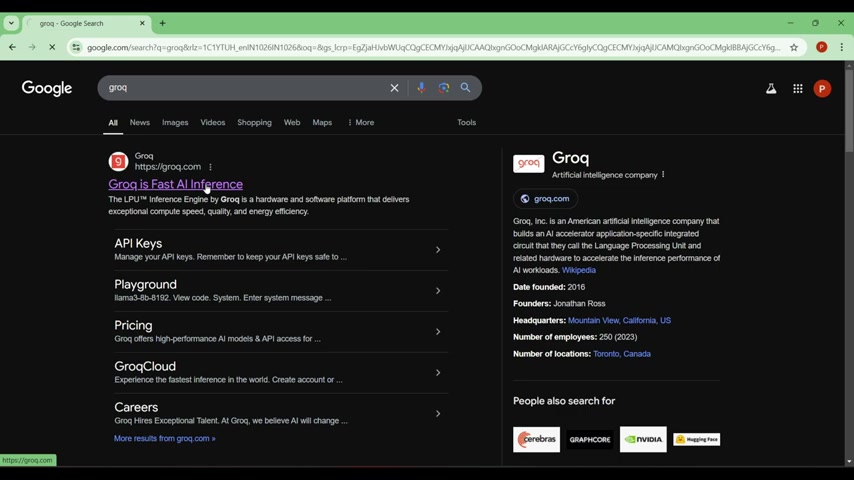Select the Graphcore thumbnail
The height and width of the screenshot is (480, 854).
(x=590, y=439)
